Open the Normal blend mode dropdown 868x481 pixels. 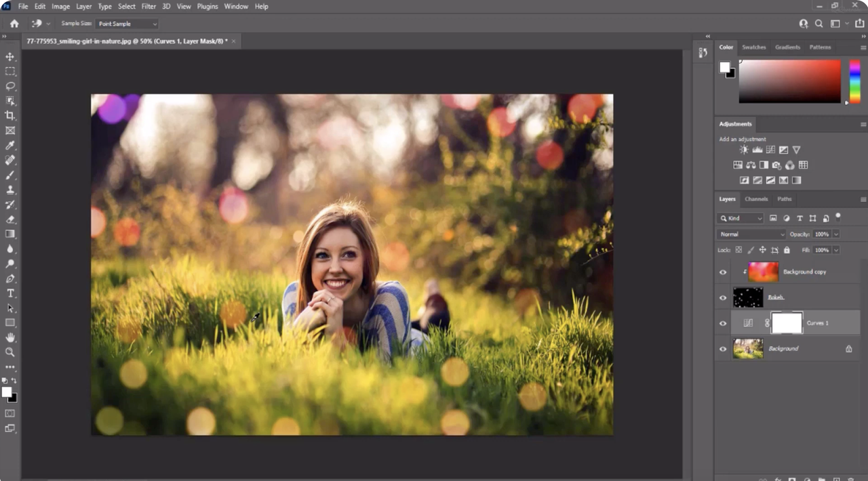coord(751,234)
